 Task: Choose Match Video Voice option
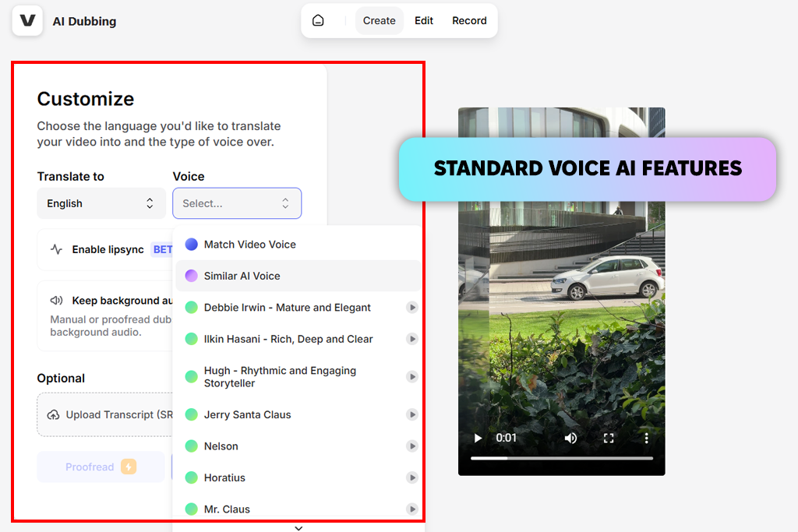298,245
